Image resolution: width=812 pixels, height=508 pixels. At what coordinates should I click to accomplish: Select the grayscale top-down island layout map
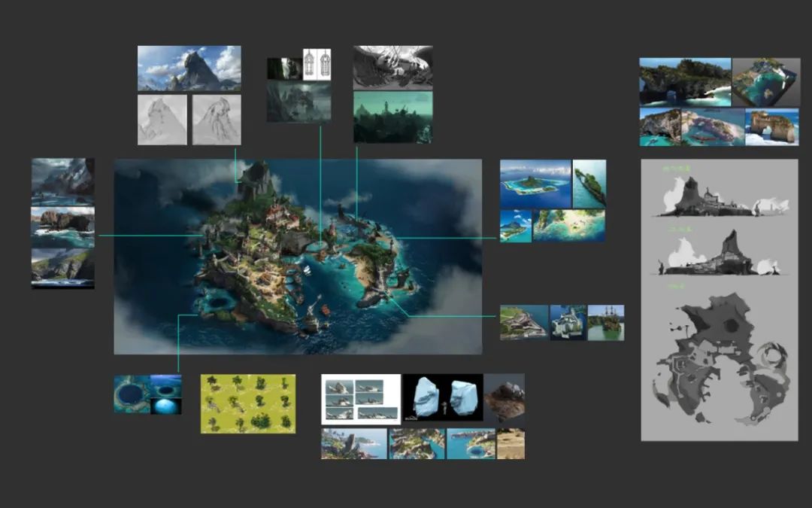[x=721, y=359]
